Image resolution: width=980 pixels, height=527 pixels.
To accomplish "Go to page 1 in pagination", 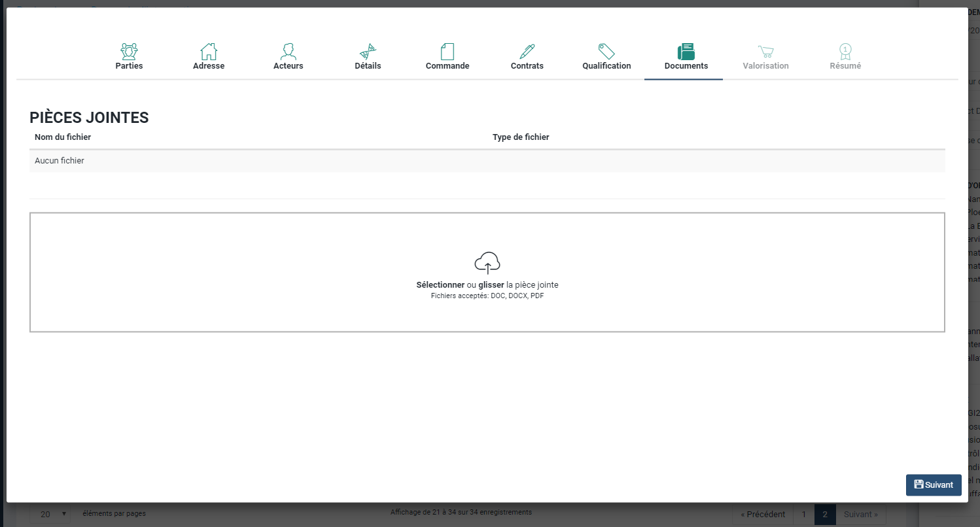I will click(x=803, y=515).
